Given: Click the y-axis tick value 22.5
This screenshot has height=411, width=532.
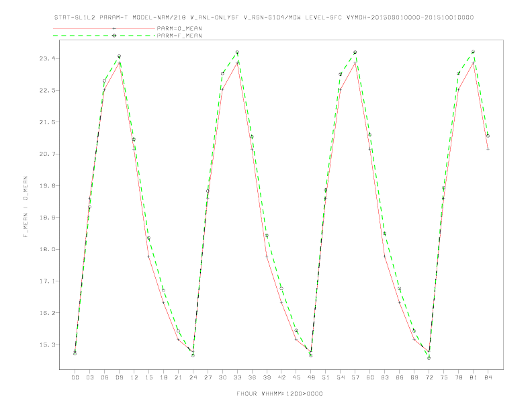Looking at the screenshot, I should [x=47, y=91].
